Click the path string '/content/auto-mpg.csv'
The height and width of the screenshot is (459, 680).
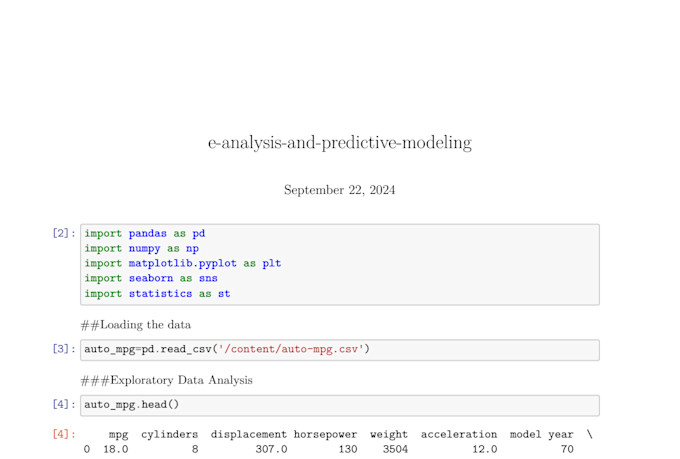291,349
